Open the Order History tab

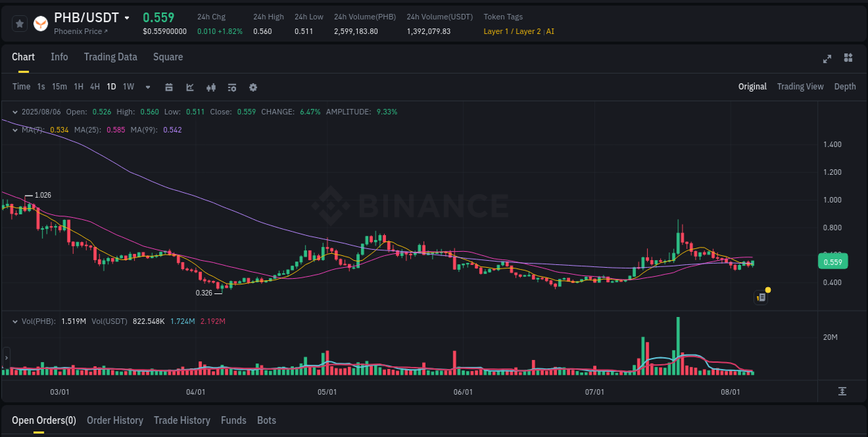pos(115,420)
